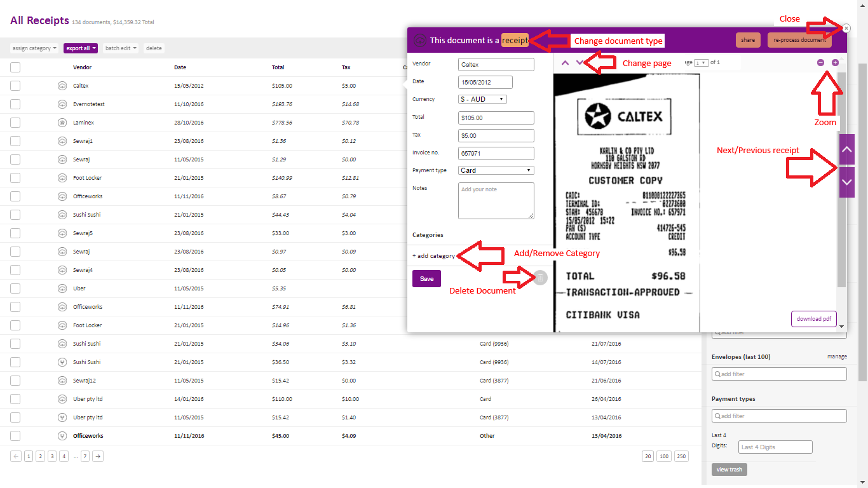The height and width of the screenshot is (488, 868).
Task: Click the download pdf button
Action: [814, 319]
